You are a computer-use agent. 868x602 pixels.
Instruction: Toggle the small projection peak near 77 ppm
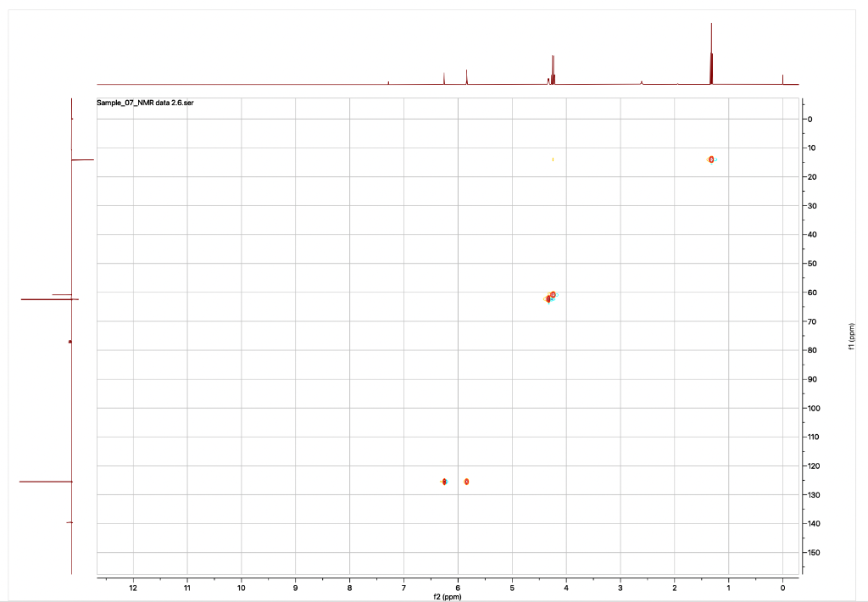click(70, 340)
